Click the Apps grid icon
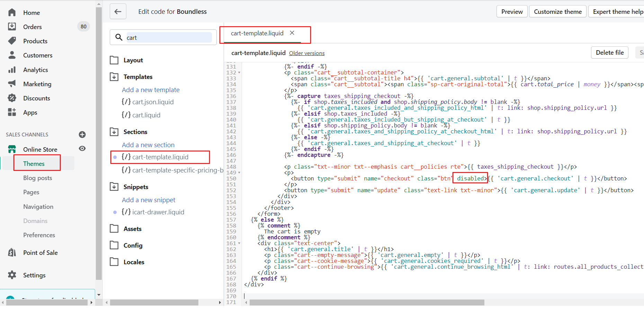 (12, 112)
